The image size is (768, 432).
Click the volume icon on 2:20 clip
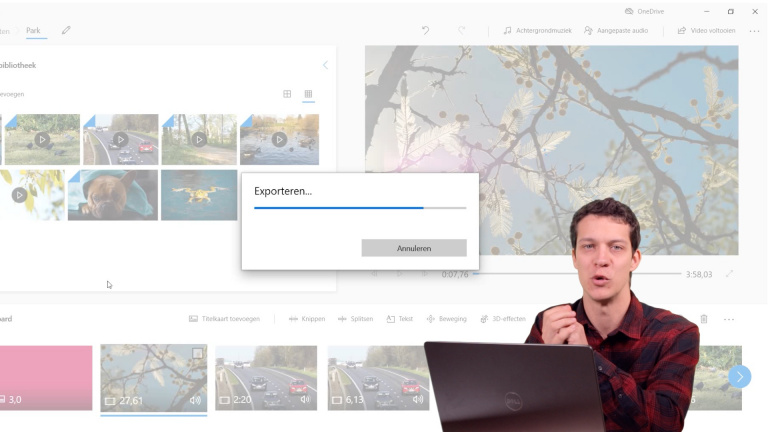pos(306,400)
